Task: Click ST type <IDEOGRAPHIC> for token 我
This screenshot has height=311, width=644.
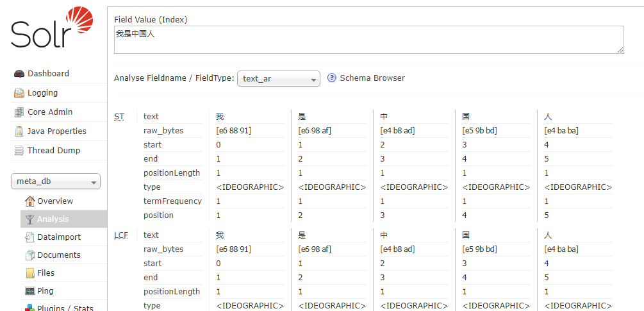Action: tap(250, 187)
